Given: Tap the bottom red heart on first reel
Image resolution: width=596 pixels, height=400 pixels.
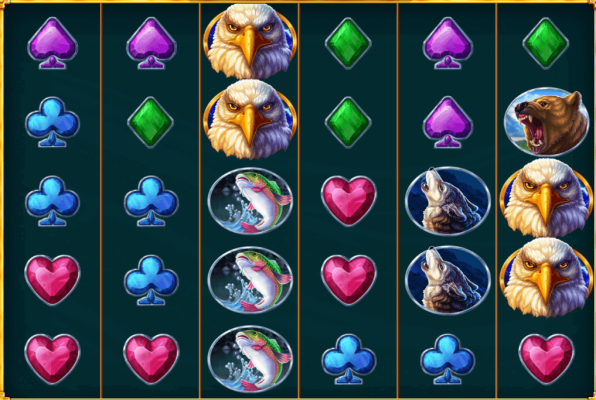Looking at the screenshot, I should 52,359.
